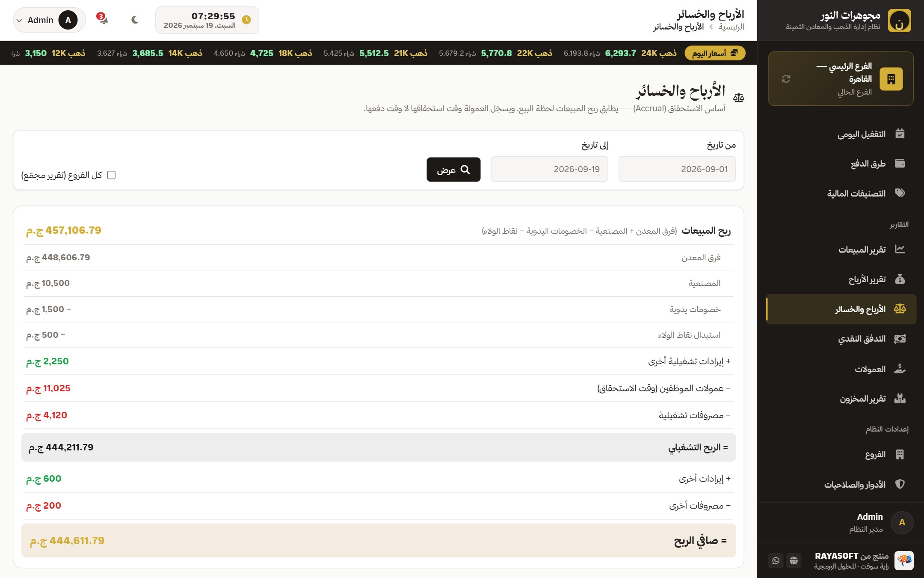Click the building icon for الفروع

pos(900,454)
